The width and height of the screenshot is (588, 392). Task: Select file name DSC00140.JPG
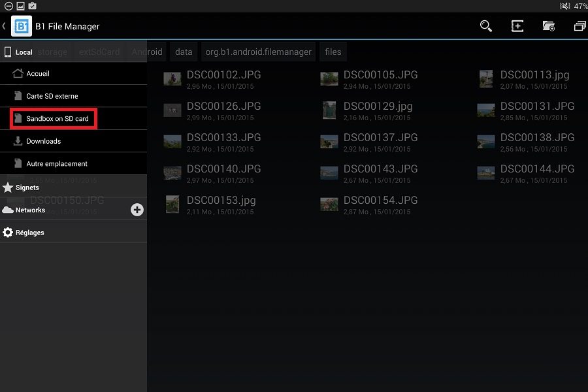(x=224, y=169)
